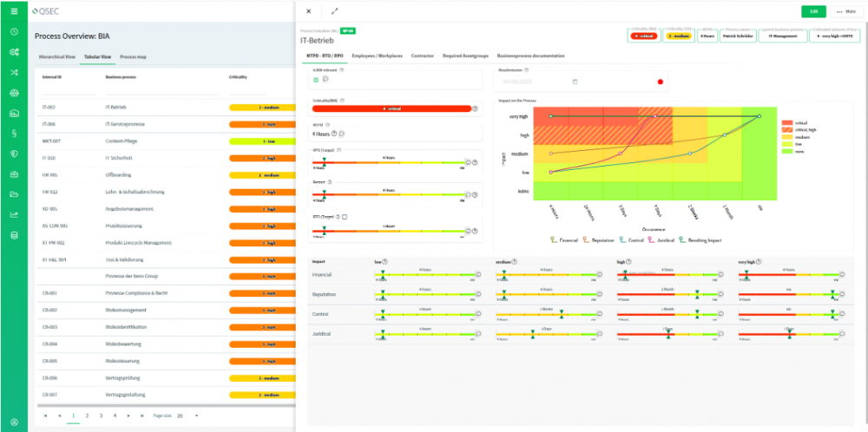Click the database icon in the sidebar
The image size is (868, 432).
click(x=13, y=235)
